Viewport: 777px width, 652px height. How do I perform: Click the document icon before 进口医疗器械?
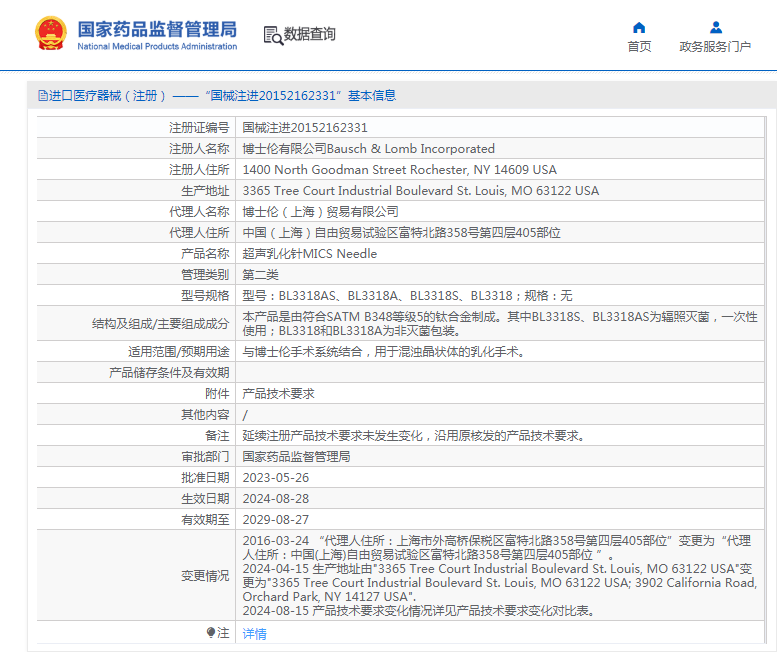[43, 96]
